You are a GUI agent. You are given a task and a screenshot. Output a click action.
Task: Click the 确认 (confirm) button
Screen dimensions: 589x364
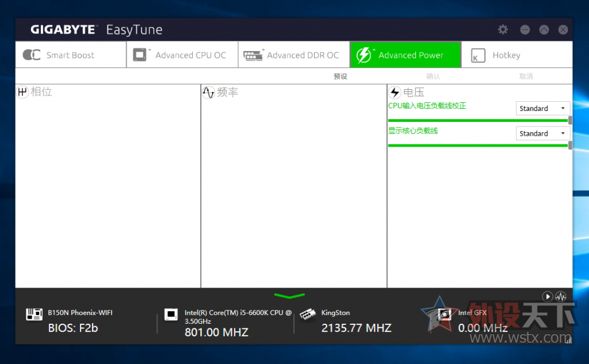tap(433, 76)
